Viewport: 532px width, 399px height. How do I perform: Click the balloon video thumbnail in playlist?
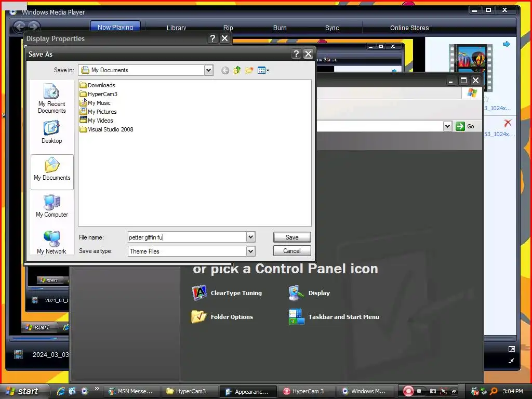tap(471, 68)
